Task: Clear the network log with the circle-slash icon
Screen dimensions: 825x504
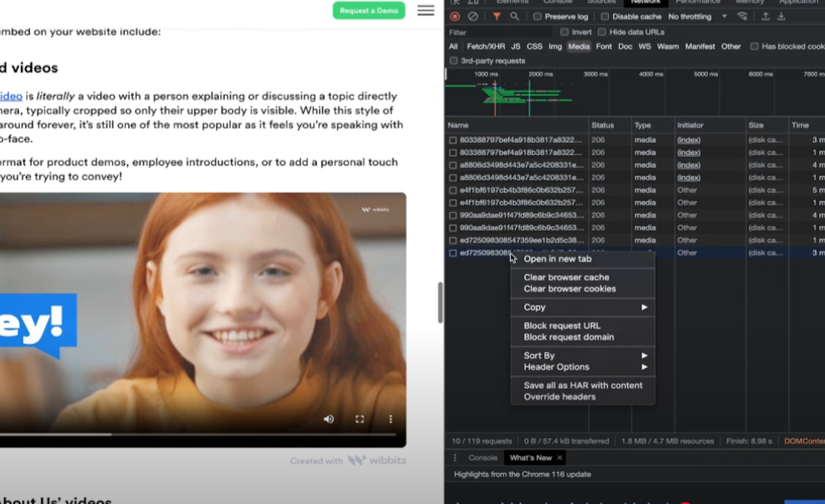Action: pyautogui.click(x=472, y=16)
